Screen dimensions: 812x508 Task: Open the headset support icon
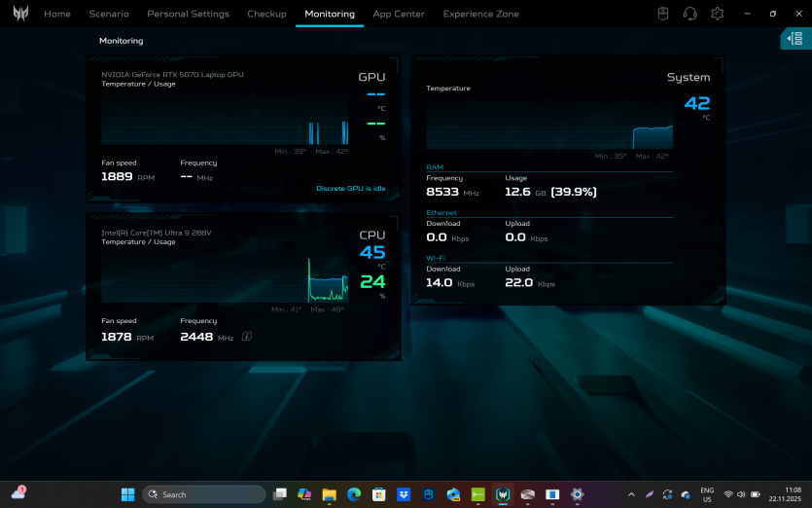(x=689, y=14)
